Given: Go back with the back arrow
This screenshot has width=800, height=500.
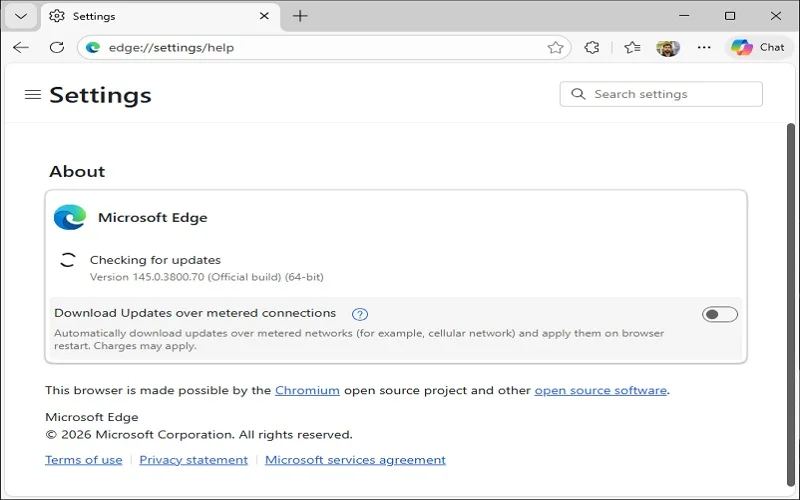Looking at the screenshot, I should click(21, 47).
